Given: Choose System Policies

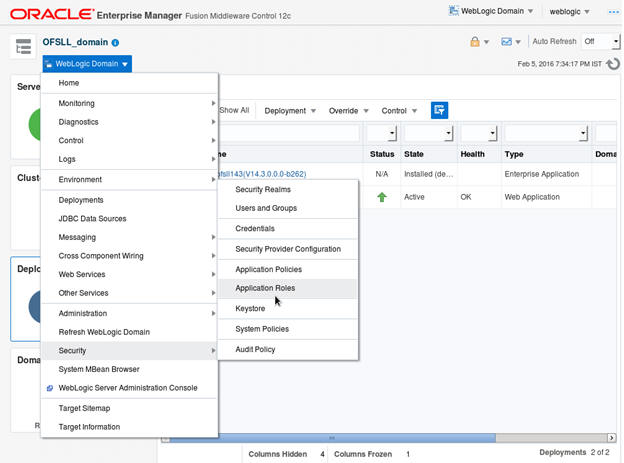Looking at the screenshot, I should [288, 329].
